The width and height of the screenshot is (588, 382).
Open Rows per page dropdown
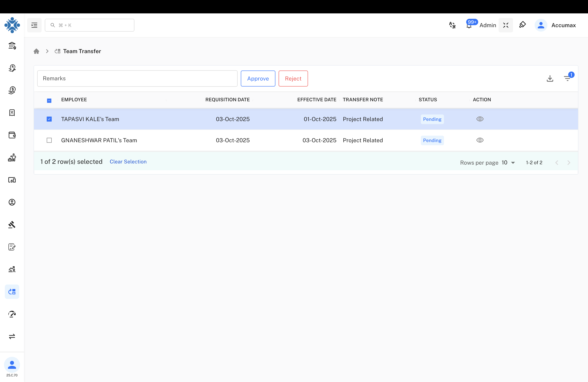point(508,163)
